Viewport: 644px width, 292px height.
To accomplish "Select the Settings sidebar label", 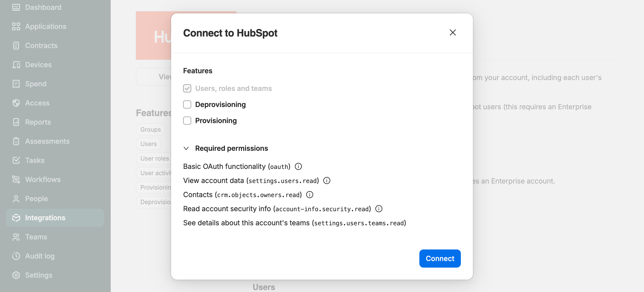I will coord(39,275).
